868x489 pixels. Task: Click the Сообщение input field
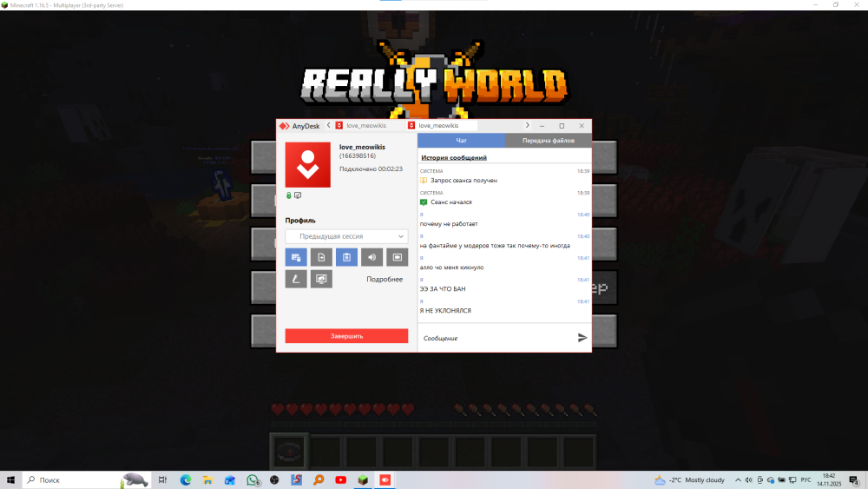point(496,338)
